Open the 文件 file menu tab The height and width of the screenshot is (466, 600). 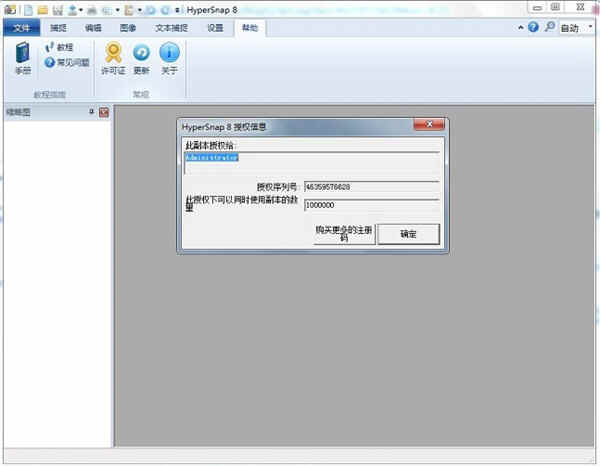pos(21,28)
